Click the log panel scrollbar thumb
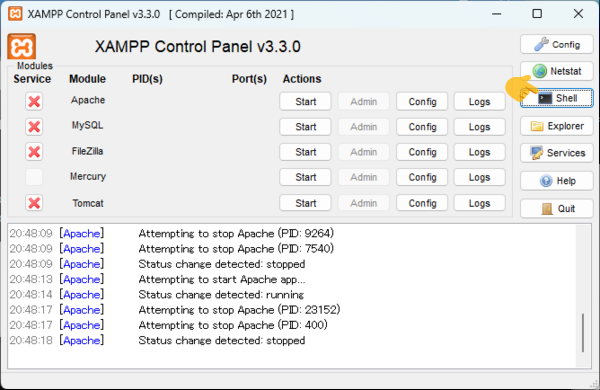This screenshot has height=390, width=600. point(583,333)
